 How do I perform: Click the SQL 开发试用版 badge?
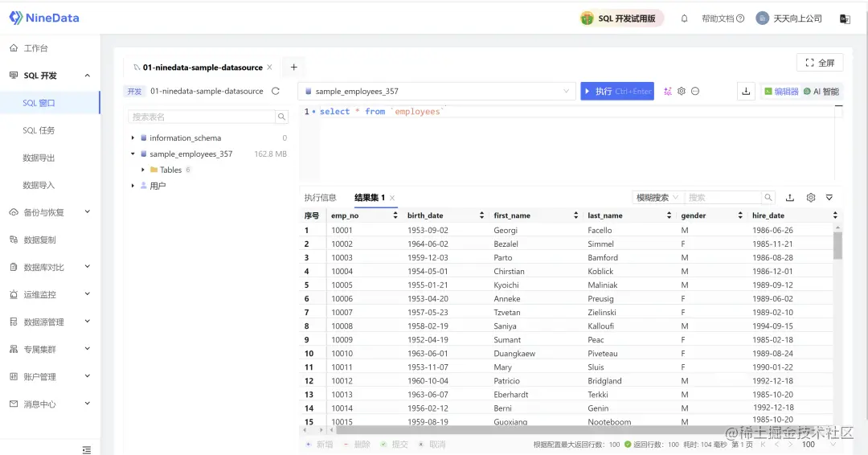pyautogui.click(x=621, y=18)
